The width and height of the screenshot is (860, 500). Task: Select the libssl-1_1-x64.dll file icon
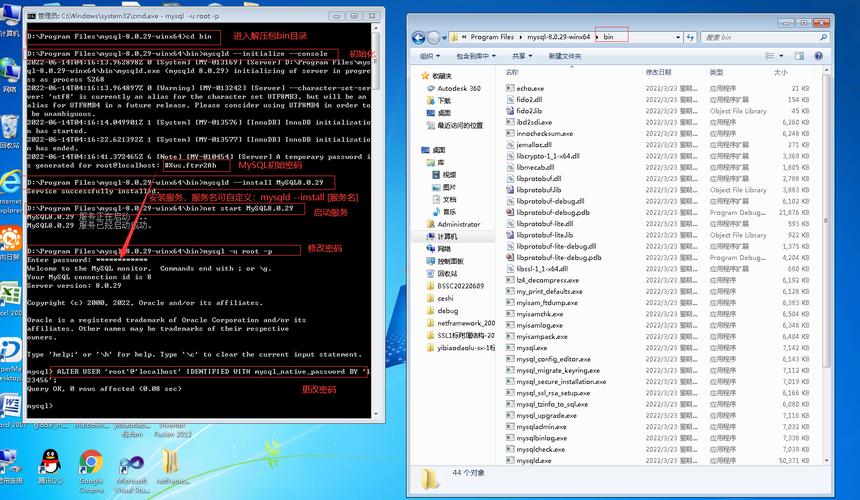(x=510, y=269)
